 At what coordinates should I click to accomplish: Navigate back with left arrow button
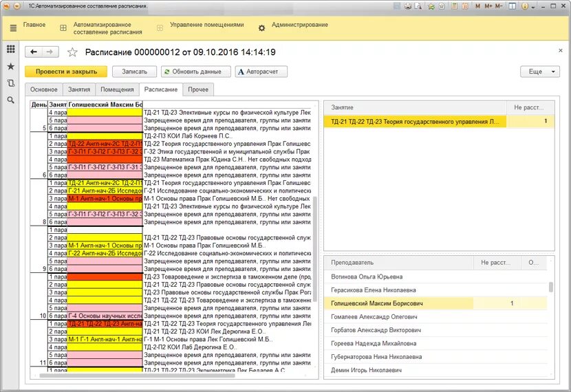[34, 52]
